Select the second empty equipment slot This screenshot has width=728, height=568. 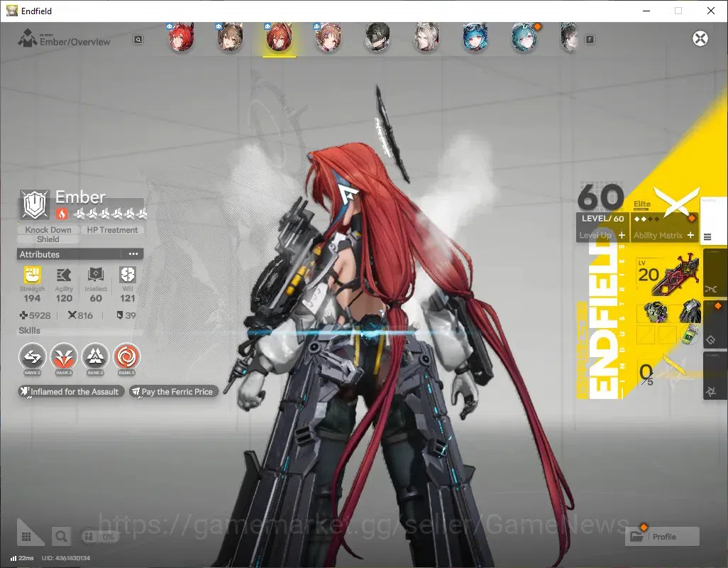click(x=667, y=334)
